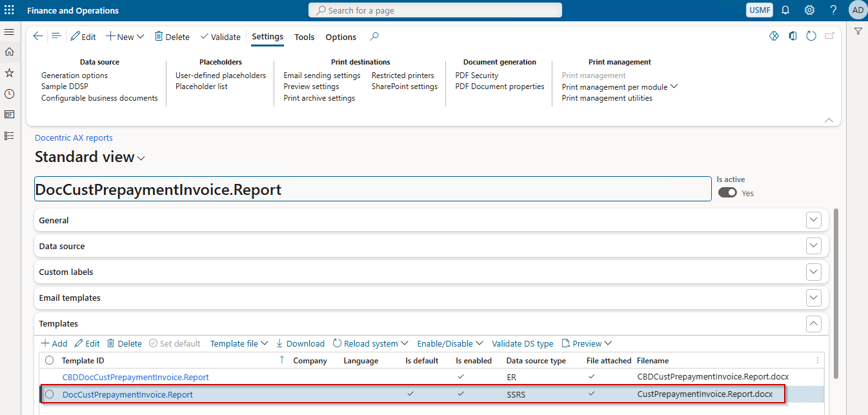Toggle the Is active switch
The image size is (868, 415).
click(727, 192)
